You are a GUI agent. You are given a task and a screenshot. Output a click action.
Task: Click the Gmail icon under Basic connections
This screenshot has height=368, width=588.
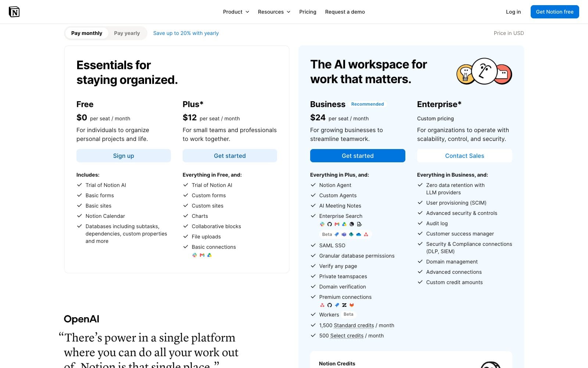202,255
